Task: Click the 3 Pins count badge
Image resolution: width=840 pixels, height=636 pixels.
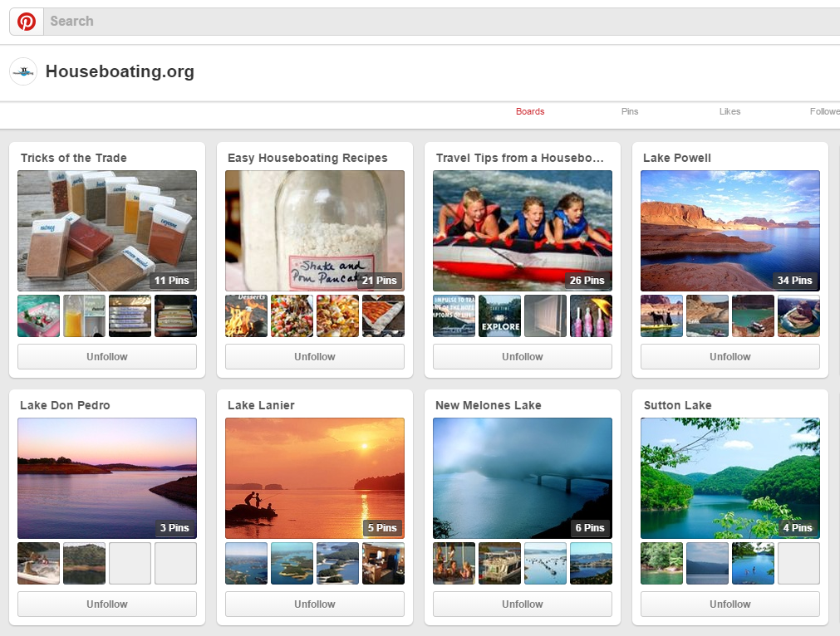Action: tap(174, 527)
